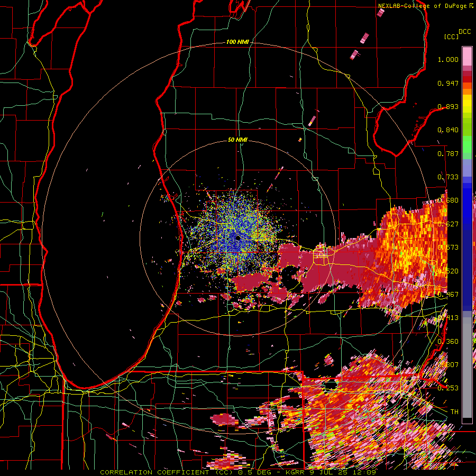Pick the gray swatch near 0.307
The width and height of the screenshot is (476, 476).
coord(467,370)
